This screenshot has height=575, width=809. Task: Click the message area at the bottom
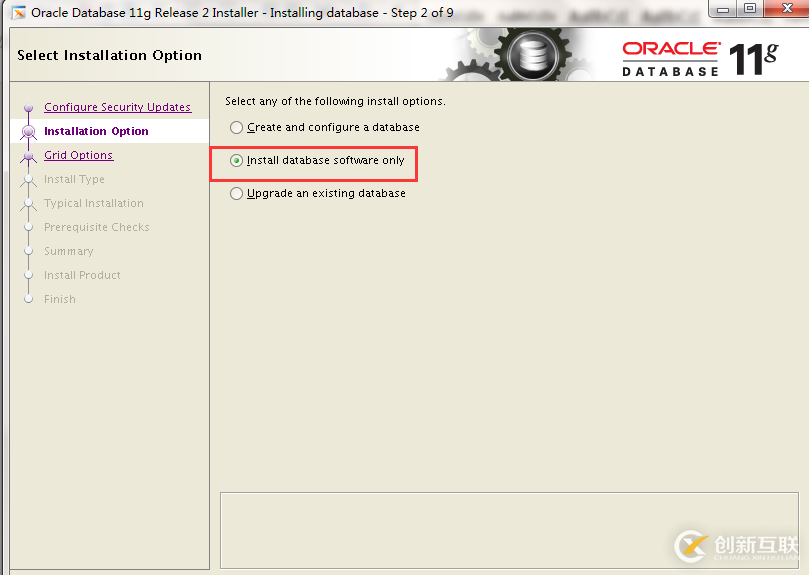pyautogui.click(x=509, y=530)
